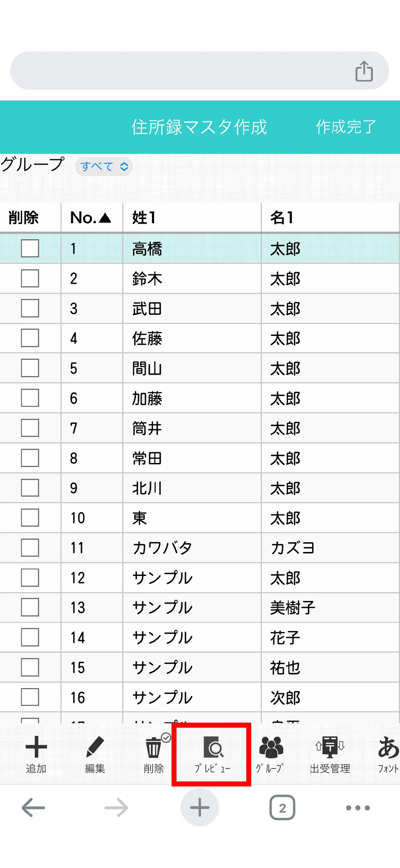Tap the browser share icon
The image size is (400, 868).
pos(364,71)
